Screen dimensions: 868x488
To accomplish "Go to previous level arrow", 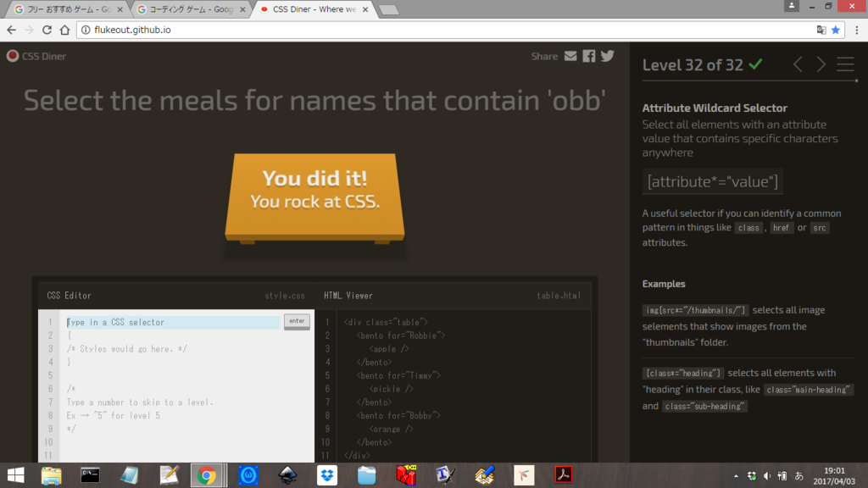I will pos(798,64).
